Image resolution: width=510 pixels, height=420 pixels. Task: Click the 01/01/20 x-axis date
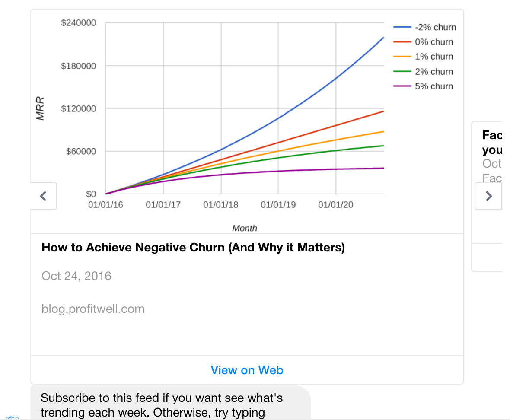[x=336, y=205]
